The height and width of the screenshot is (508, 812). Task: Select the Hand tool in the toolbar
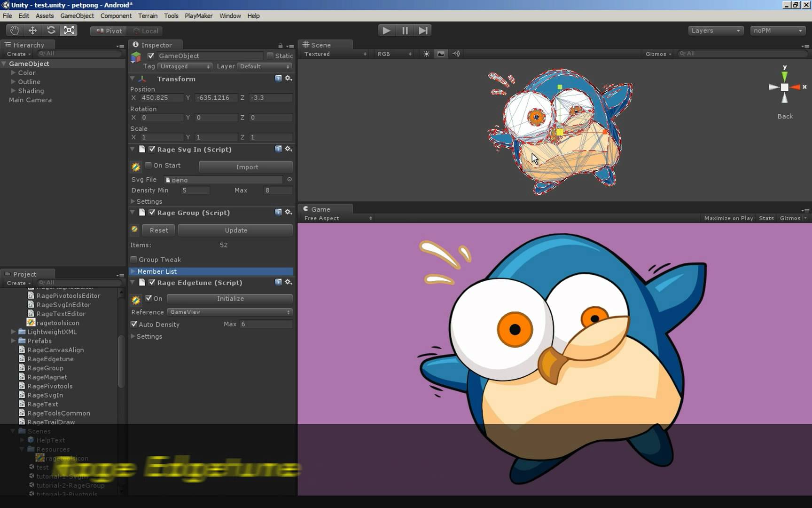pyautogui.click(x=14, y=30)
